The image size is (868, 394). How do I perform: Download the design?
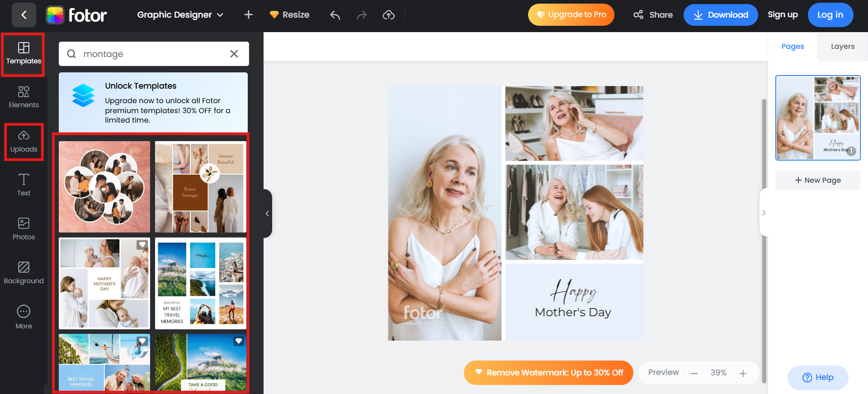(721, 15)
